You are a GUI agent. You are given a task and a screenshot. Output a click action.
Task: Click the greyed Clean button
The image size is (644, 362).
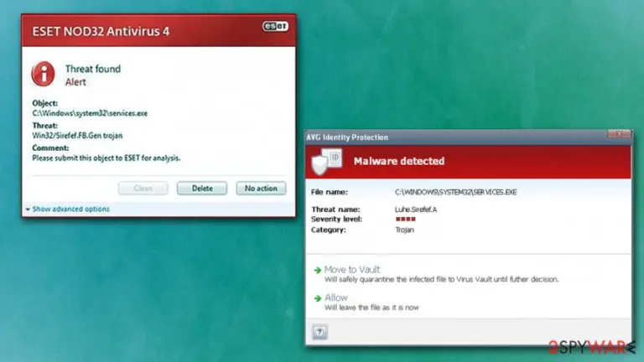click(143, 189)
